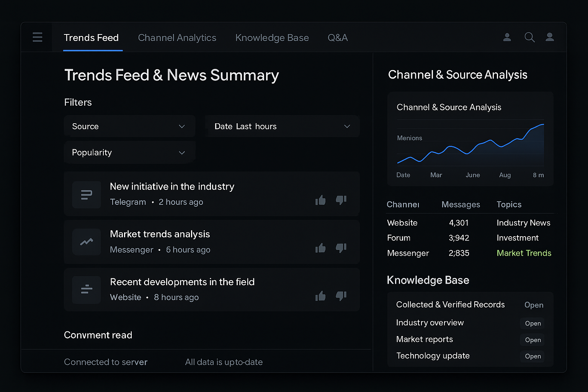Click Open next to Technology update
The width and height of the screenshot is (588, 392).
(532, 356)
